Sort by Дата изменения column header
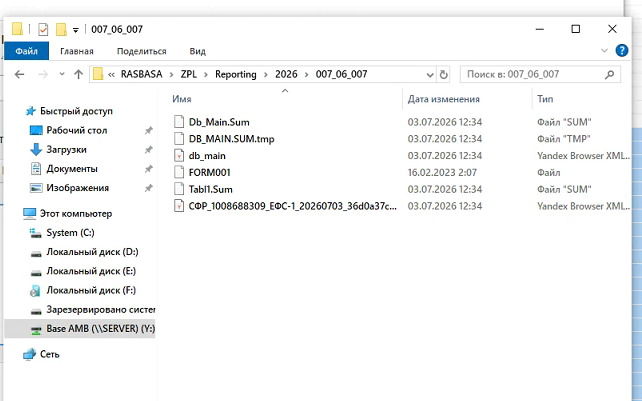This screenshot has width=642, height=401. (x=443, y=99)
